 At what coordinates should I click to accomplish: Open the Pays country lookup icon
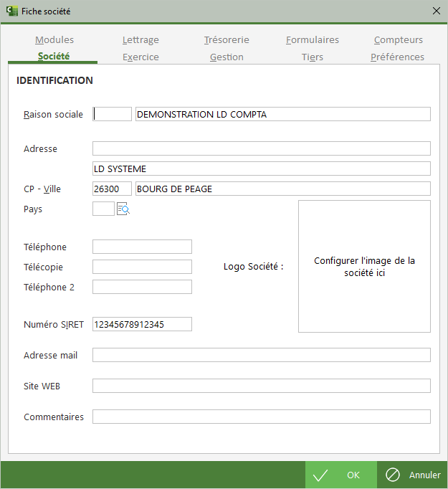pos(123,209)
